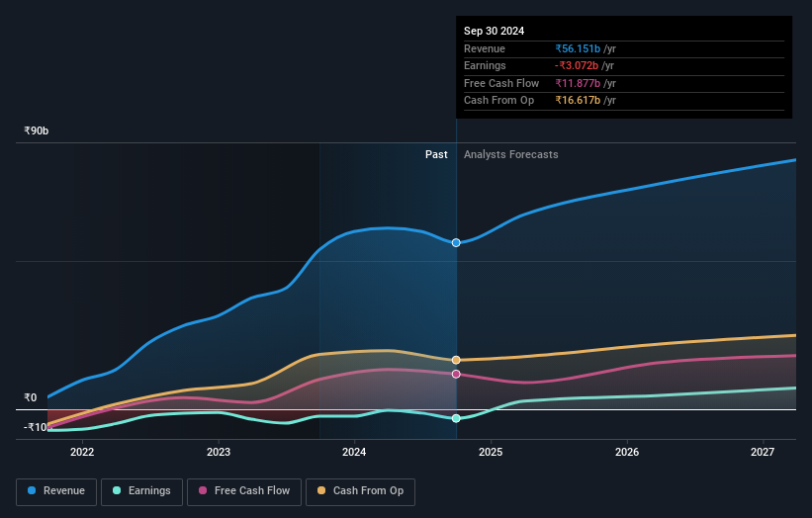Click the 2026 x-axis label
Screen dimensions: 812x518
(x=627, y=452)
